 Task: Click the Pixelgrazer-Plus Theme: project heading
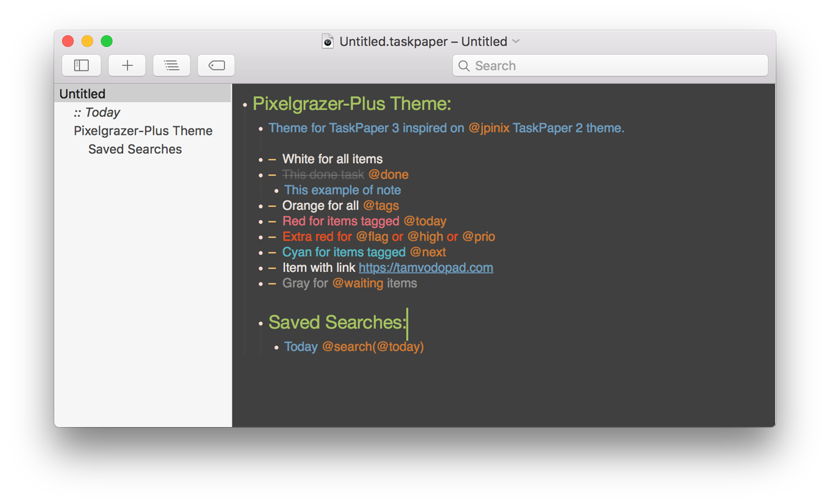click(352, 104)
